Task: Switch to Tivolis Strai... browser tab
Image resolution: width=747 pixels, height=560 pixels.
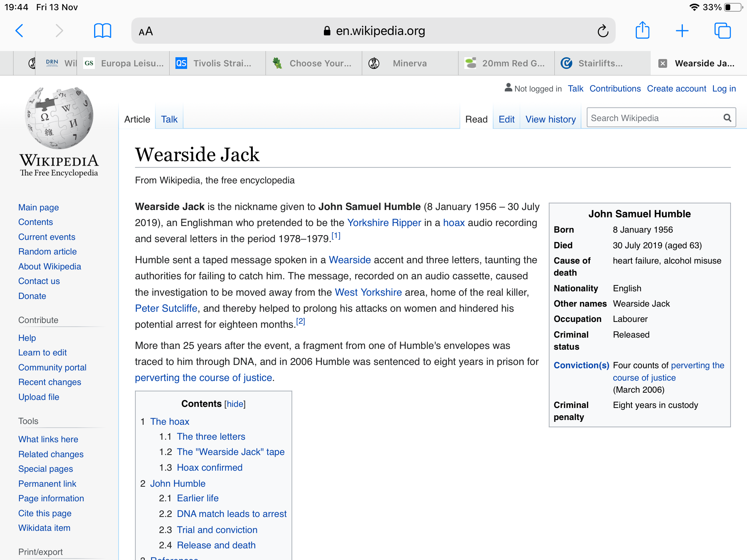Action: point(217,63)
